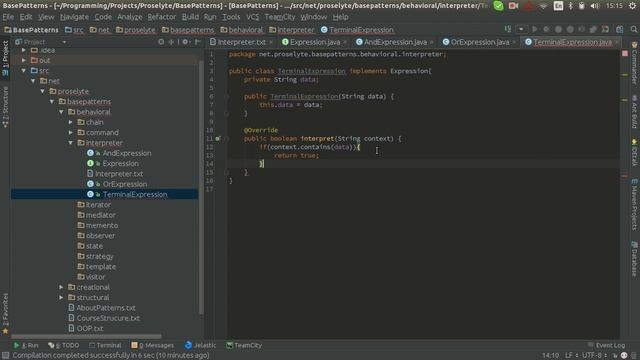This screenshot has height=360, width=640.
Task: Open the Database side panel
Action: point(634,259)
